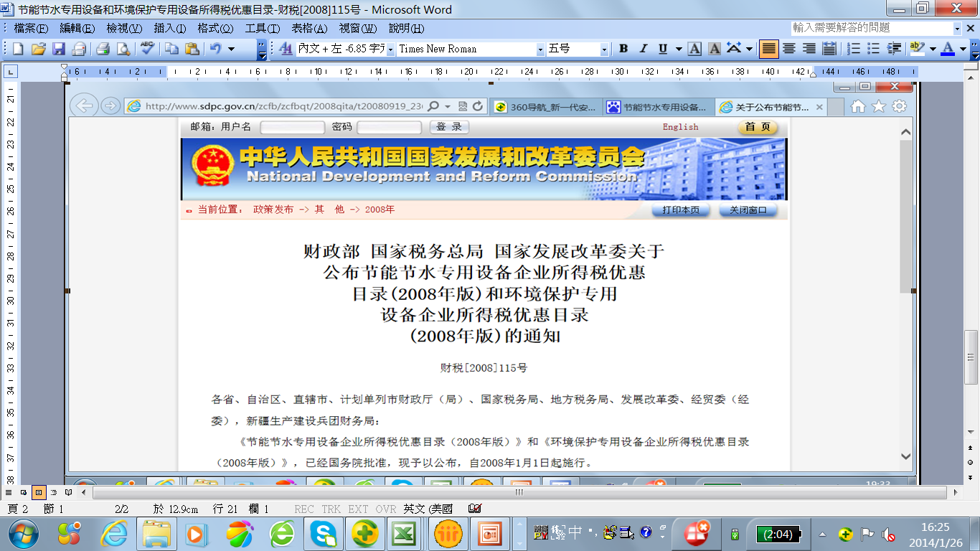Screen dimensions: 980x551
Task: Run spelling and grammar check icon
Action: (147, 49)
